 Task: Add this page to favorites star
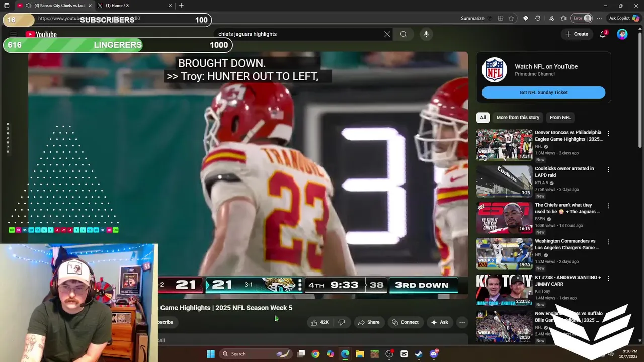coord(511,18)
